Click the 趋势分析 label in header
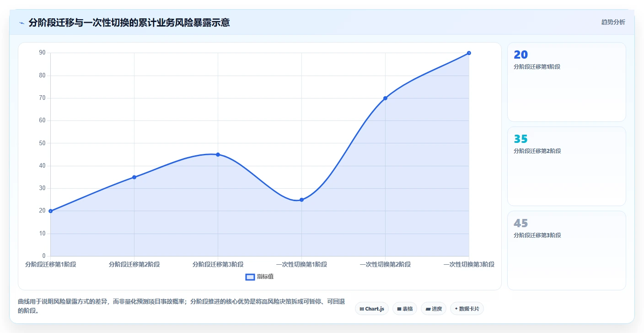 613,22
